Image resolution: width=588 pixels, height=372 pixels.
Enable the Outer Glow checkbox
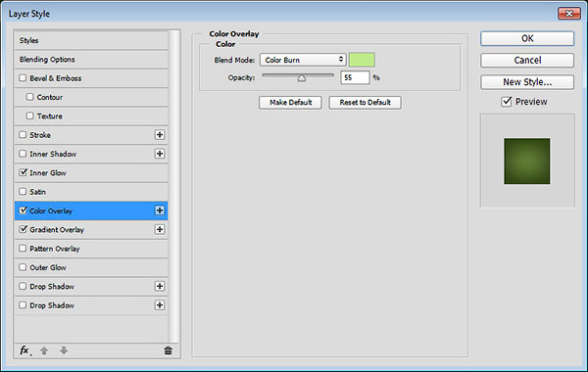pyautogui.click(x=23, y=267)
